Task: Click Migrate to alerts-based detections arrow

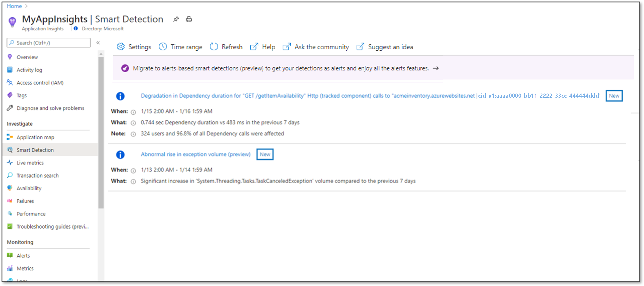Action: 436,68
